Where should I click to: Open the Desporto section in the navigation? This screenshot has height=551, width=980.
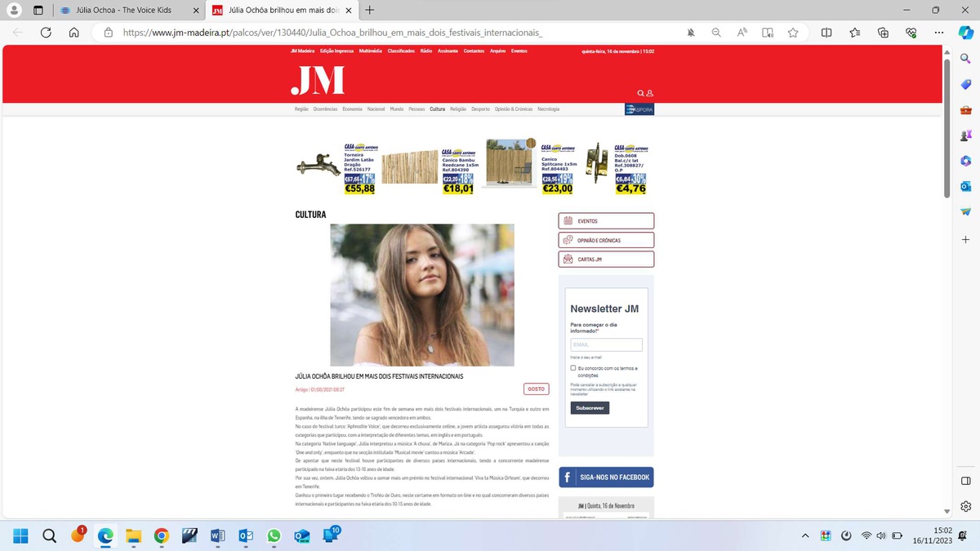(x=480, y=109)
